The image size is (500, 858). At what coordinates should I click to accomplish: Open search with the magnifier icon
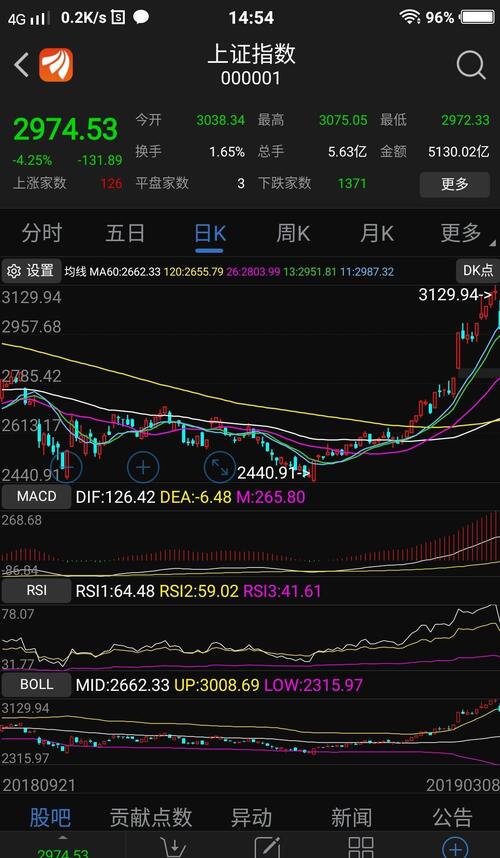(470, 66)
